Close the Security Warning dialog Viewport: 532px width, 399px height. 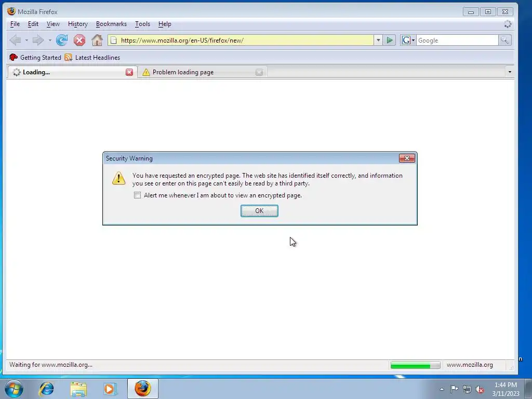coord(407,158)
